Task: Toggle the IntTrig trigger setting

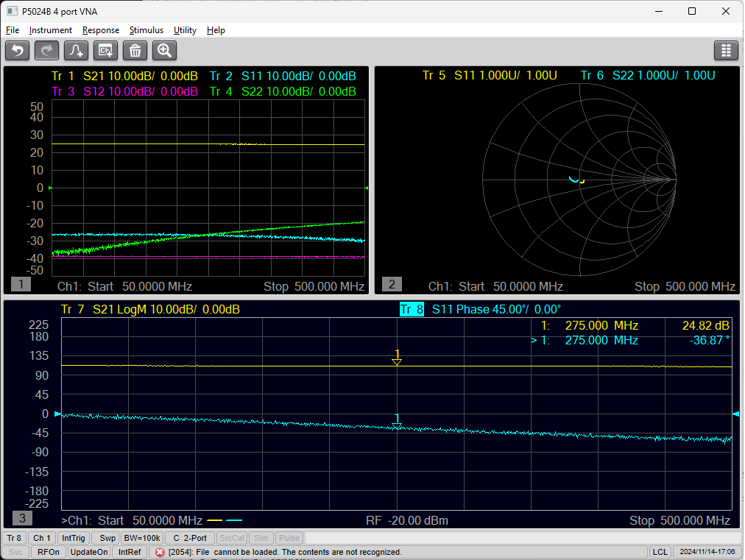Action: pyautogui.click(x=74, y=538)
